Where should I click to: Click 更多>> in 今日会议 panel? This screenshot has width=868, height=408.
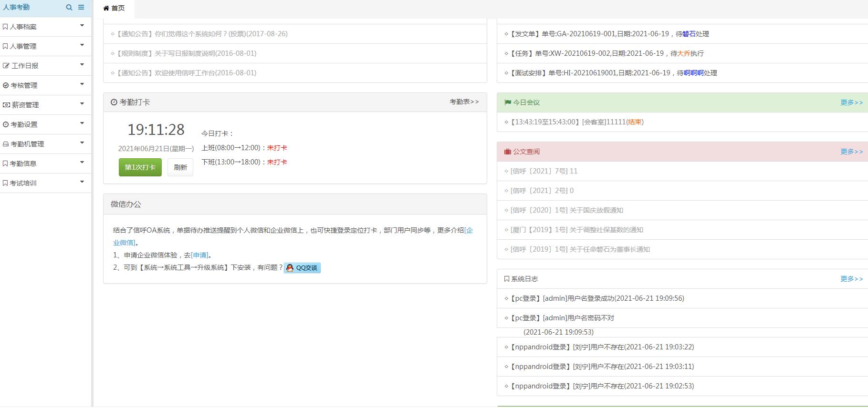coord(851,102)
